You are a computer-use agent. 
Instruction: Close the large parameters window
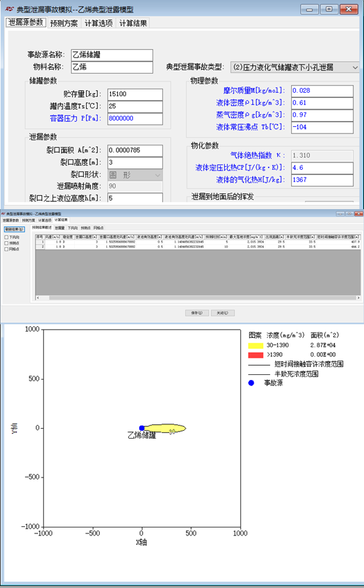349,9
